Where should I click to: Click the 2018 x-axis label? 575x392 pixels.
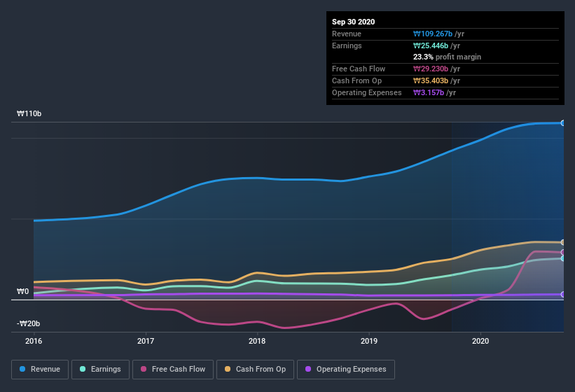click(x=257, y=341)
